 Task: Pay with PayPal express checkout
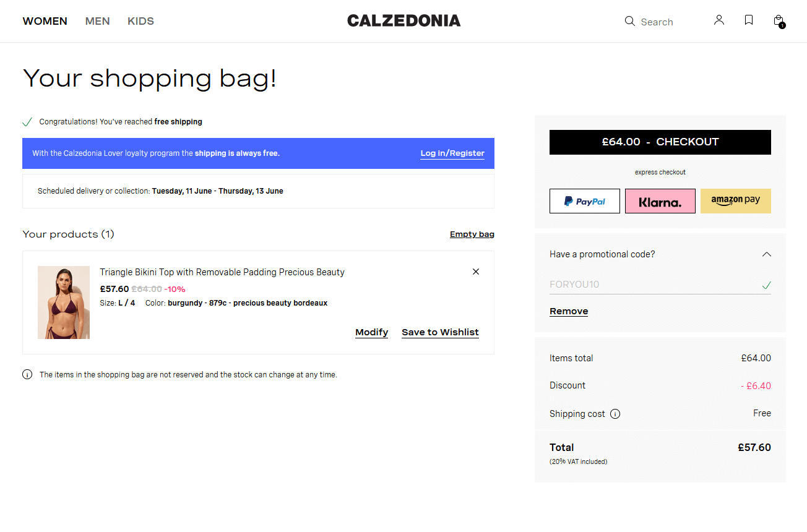(x=584, y=200)
